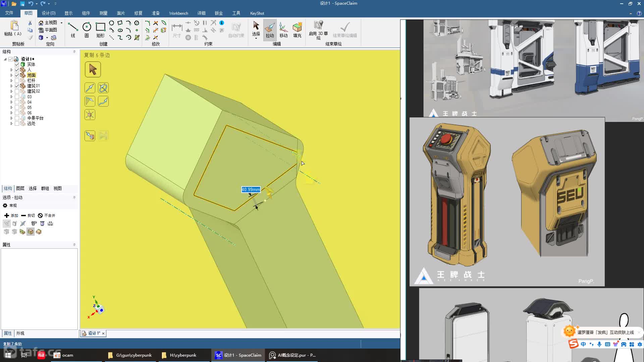644x362 pixels.
Task: Open G:\gun\cyberpunk folder in taskbar
Action: point(130,355)
